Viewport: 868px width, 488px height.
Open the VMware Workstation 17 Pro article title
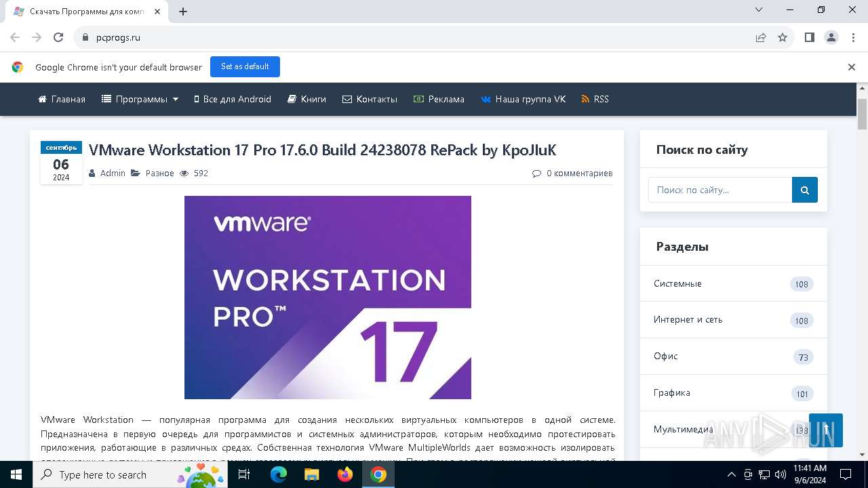coord(323,150)
